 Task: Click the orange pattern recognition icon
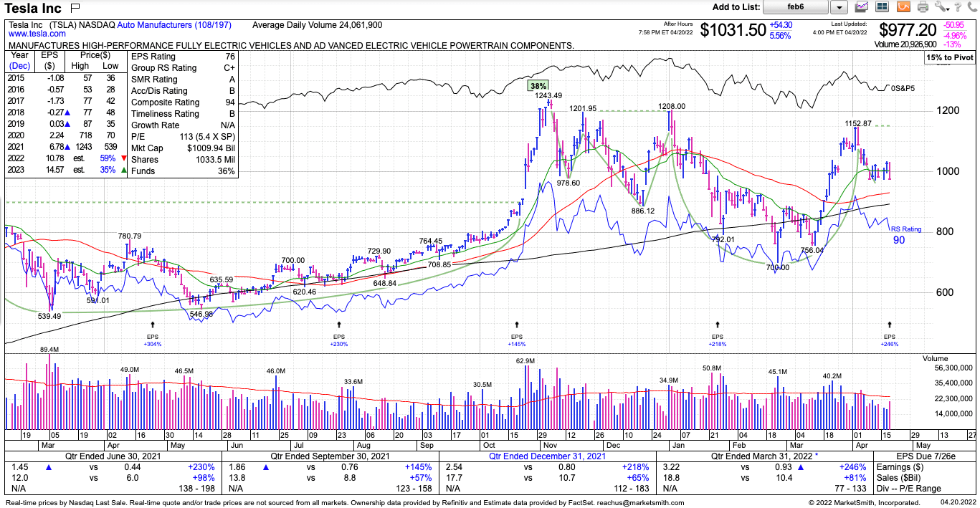point(903,7)
